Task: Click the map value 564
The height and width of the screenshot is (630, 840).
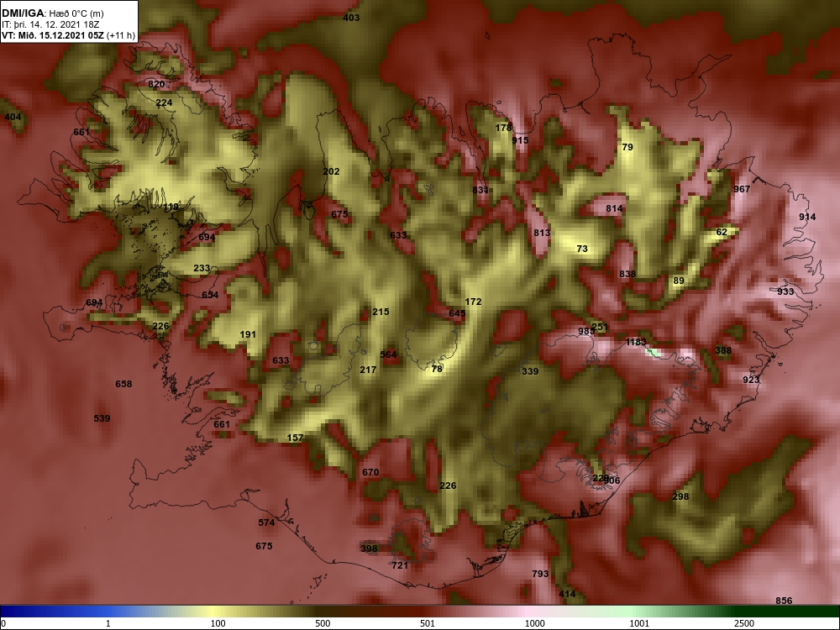Action: point(388,354)
